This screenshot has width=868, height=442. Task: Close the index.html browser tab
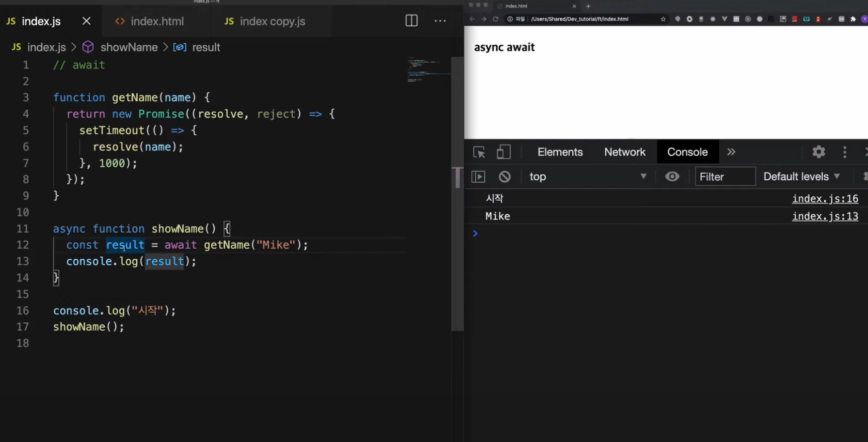pos(574,6)
